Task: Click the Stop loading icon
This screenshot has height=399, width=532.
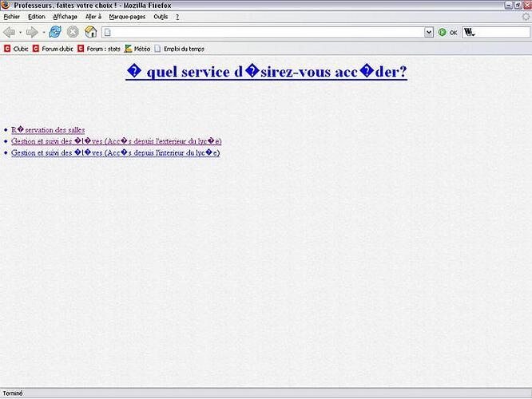Action: 73,32
